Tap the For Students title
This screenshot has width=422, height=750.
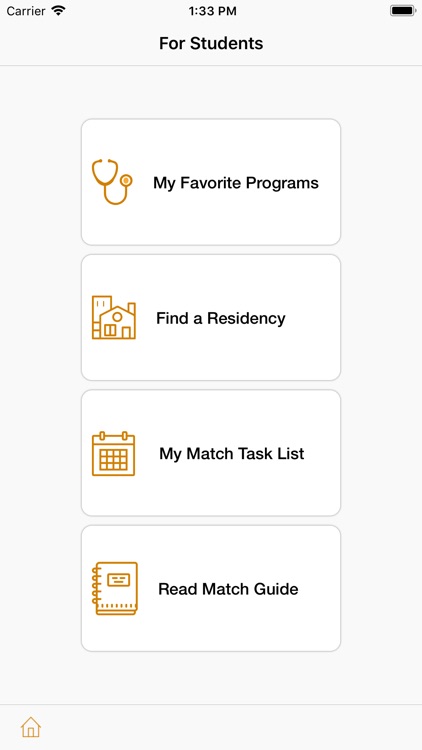[211, 44]
